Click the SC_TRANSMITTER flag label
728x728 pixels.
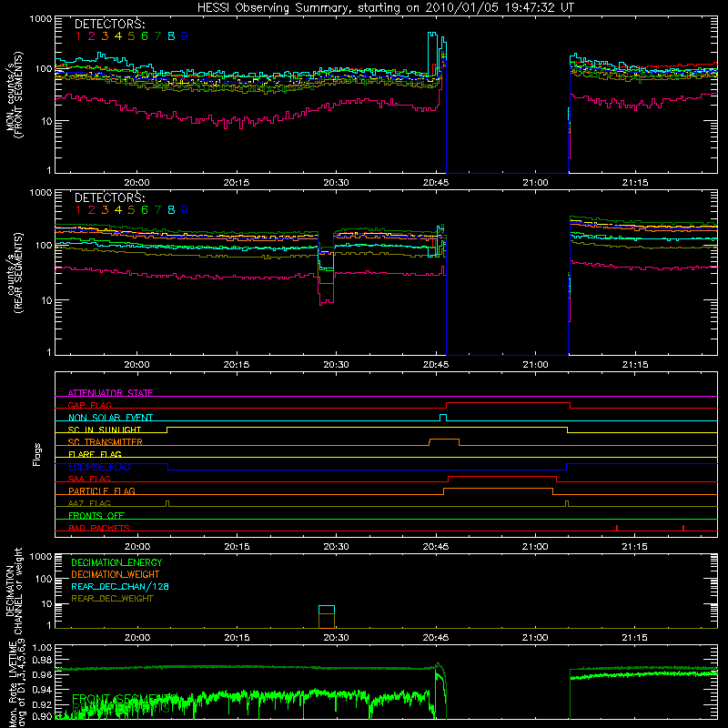pos(106,442)
